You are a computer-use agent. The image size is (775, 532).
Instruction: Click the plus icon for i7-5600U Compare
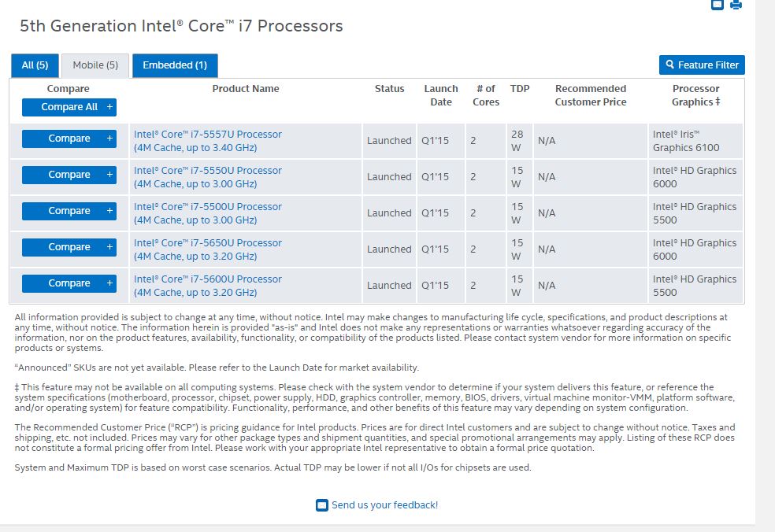tap(109, 283)
